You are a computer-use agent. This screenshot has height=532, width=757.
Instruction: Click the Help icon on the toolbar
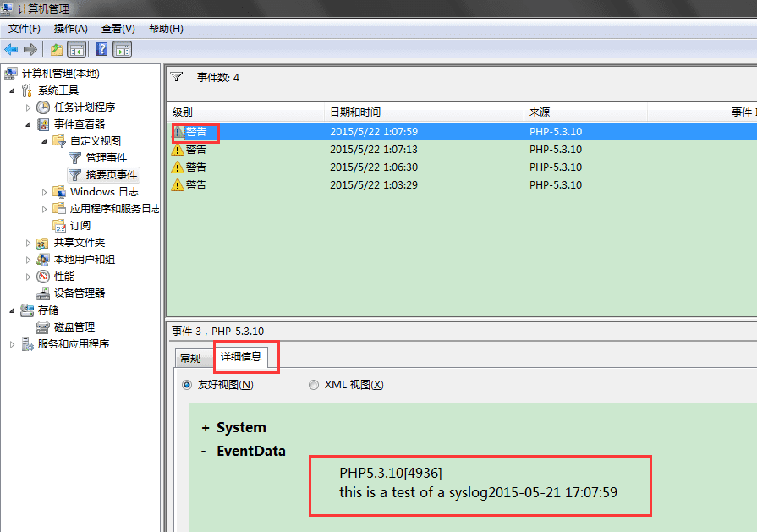101,49
